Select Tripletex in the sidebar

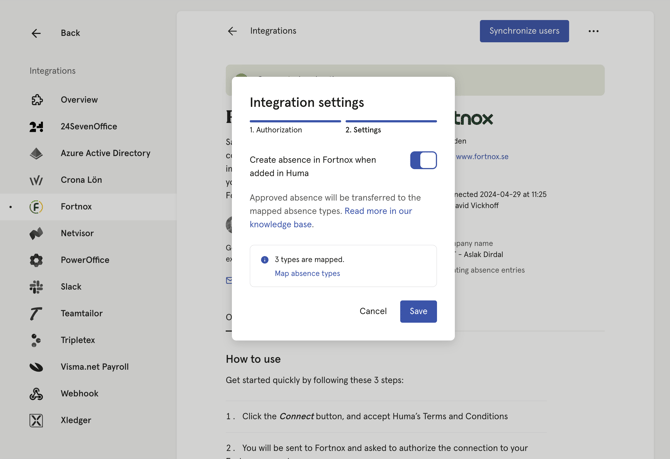coord(88,340)
